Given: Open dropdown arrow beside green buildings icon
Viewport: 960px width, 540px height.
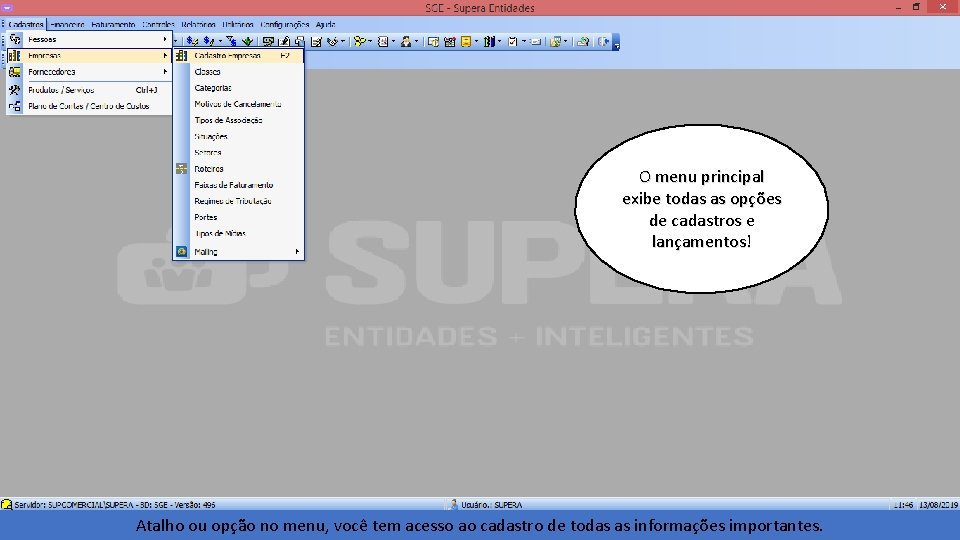Looking at the screenshot, I should pos(500,42).
